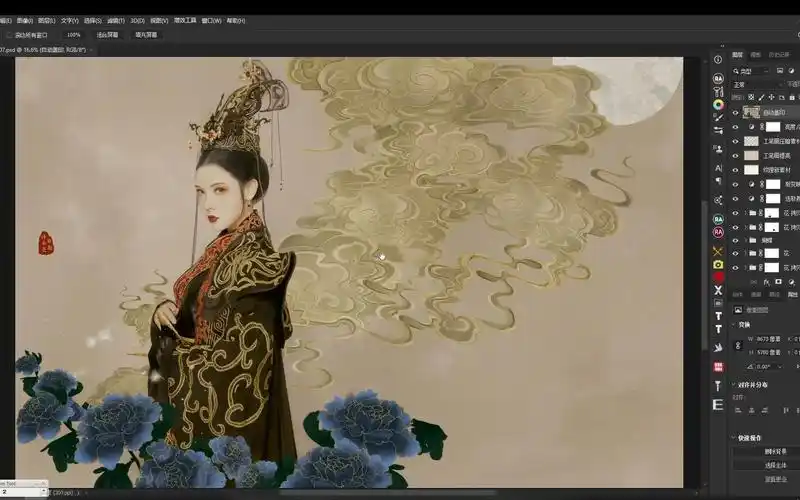Image resolution: width=800 pixels, height=500 pixels.
Task: Open the 文字(Y) menu
Action: tap(70, 21)
